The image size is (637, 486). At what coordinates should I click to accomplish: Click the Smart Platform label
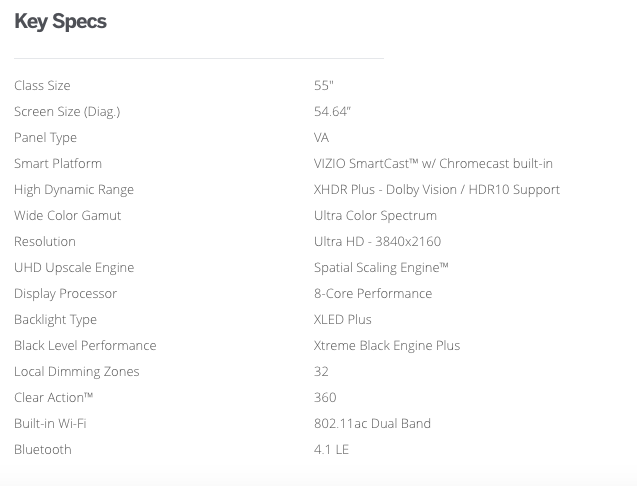[x=58, y=164]
